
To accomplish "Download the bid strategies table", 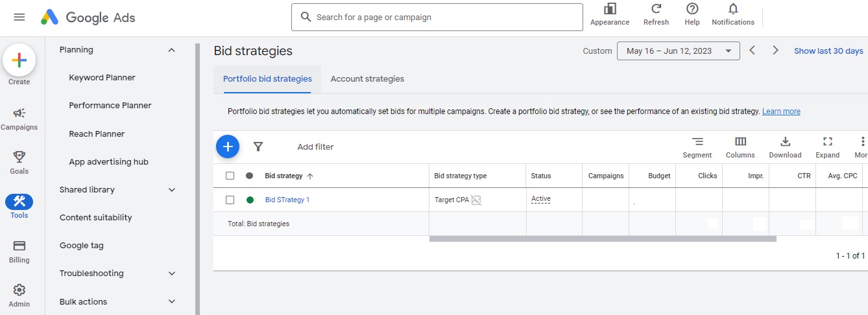I will (x=785, y=142).
